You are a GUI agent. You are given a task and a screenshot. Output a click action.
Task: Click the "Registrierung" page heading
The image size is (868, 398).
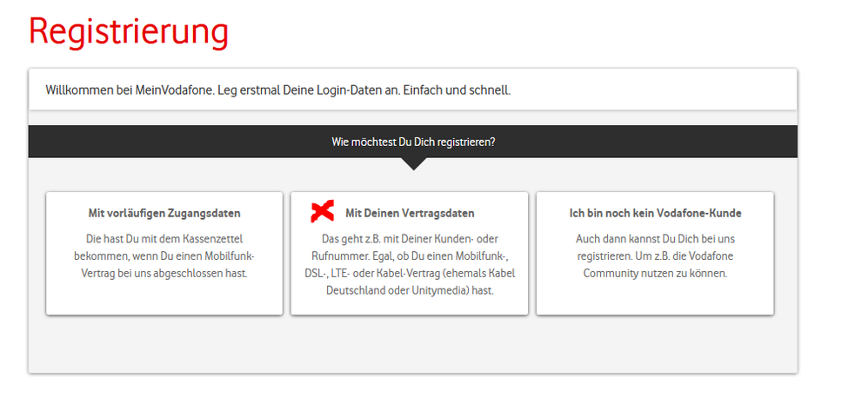pos(129,33)
